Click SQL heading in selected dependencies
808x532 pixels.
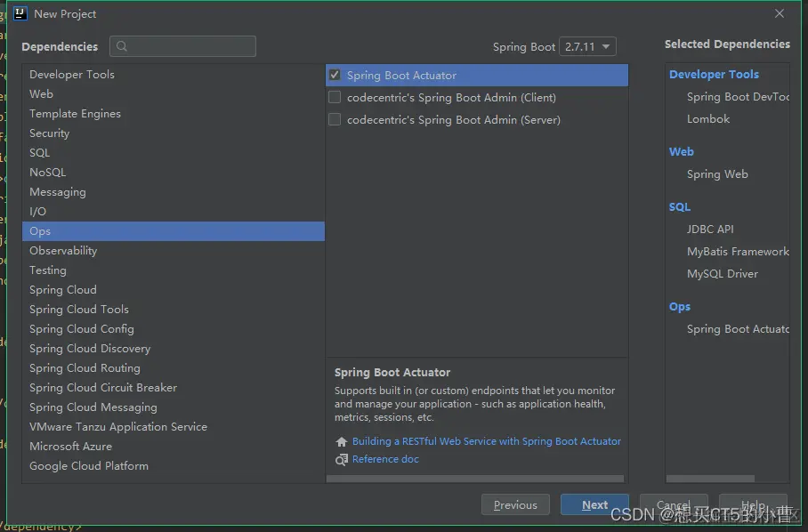pos(680,206)
